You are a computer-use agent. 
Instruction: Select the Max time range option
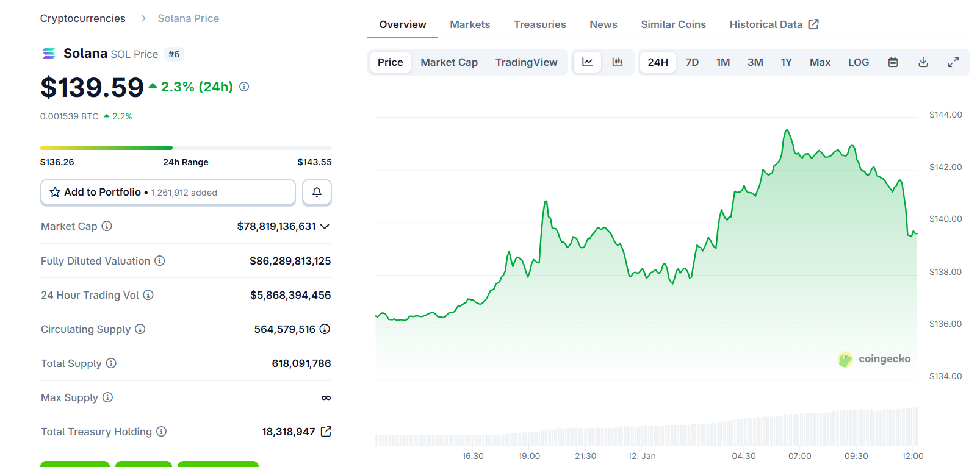click(x=820, y=62)
